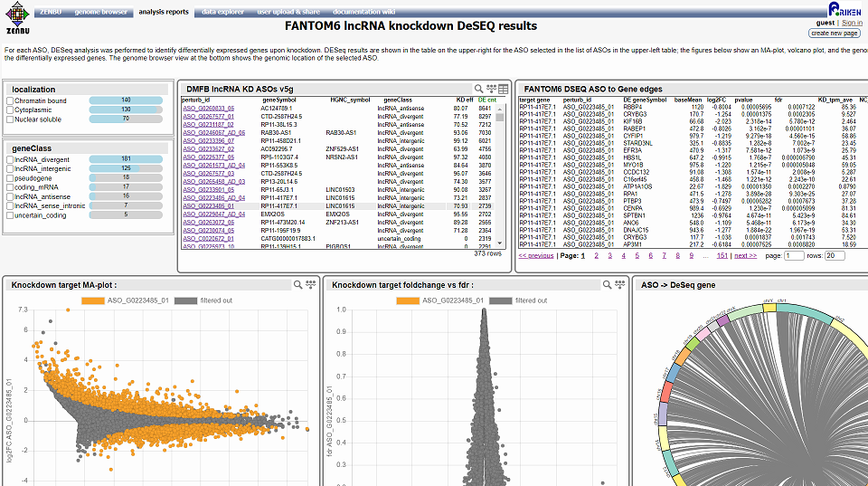Viewport: 868px width, 486px height.
Task: Open configuration icon of DMFB lncRNA KD ASOs panel
Action: (492, 89)
